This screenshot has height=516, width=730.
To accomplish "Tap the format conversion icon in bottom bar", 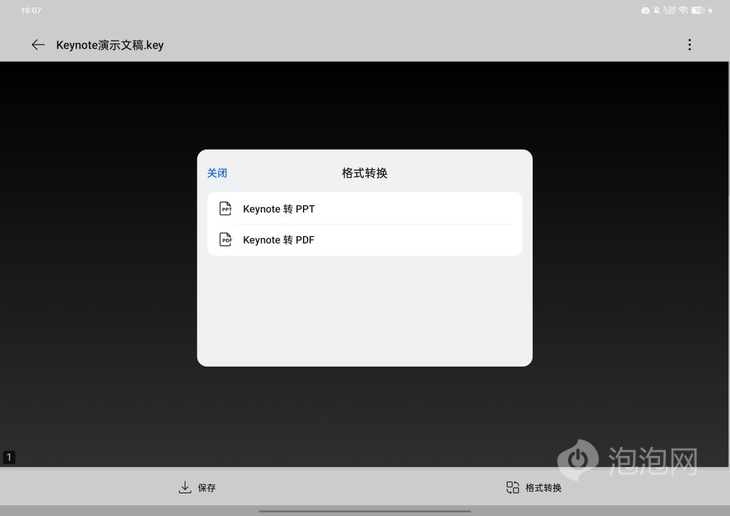I will point(513,487).
